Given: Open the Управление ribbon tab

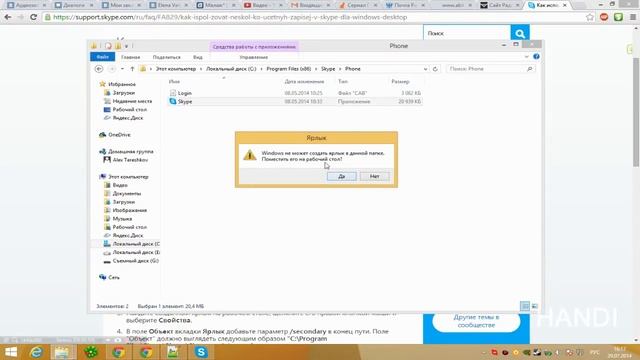Looking at the screenshot, I should point(253,57).
